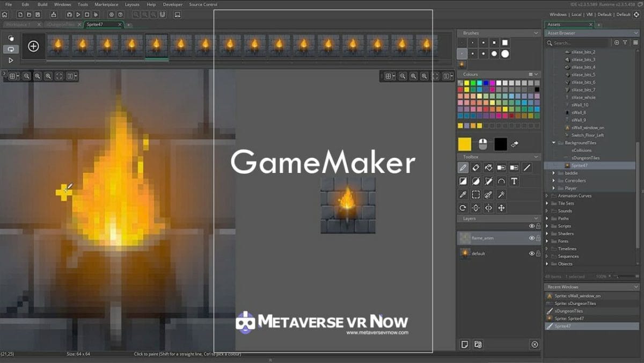Image resolution: width=644 pixels, height=363 pixels.
Task: Click the yellow primary colour swatch
Action: (x=464, y=144)
